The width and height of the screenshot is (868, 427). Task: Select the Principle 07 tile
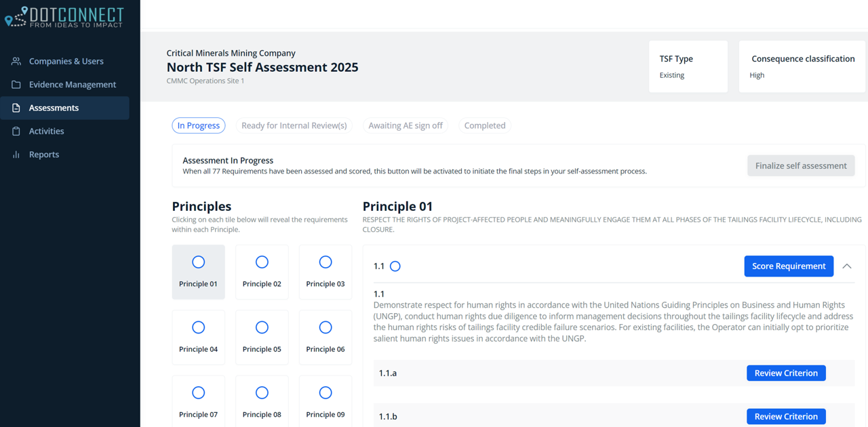tap(198, 402)
